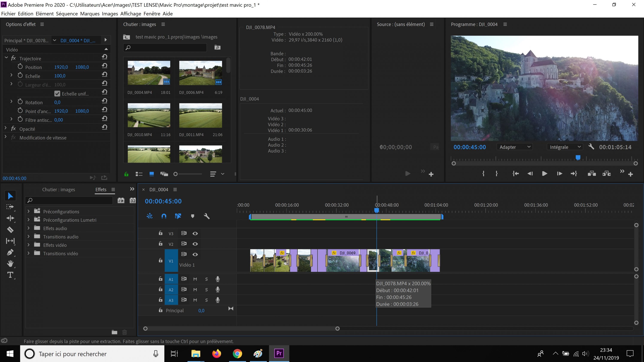Open the Séquence menu

[67, 14]
